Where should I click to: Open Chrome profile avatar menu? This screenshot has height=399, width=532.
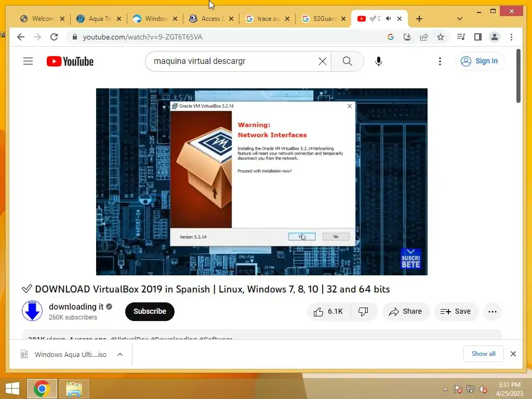495,37
